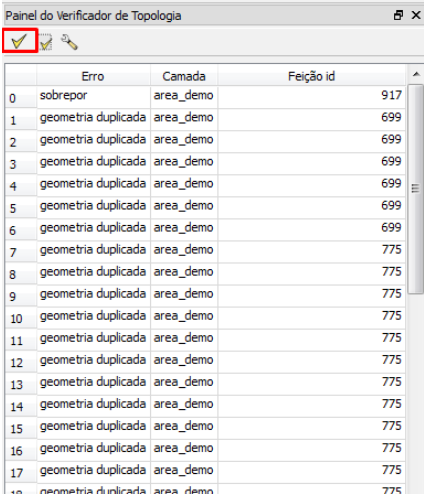Click area_demo layer cell in row 12
The height and width of the screenshot is (494, 427).
coord(184,361)
